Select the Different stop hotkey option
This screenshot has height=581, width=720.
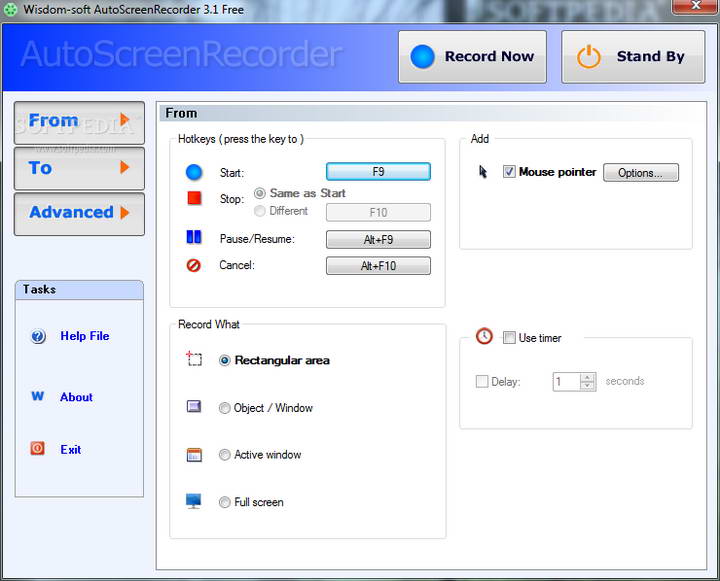pyautogui.click(x=260, y=211)
